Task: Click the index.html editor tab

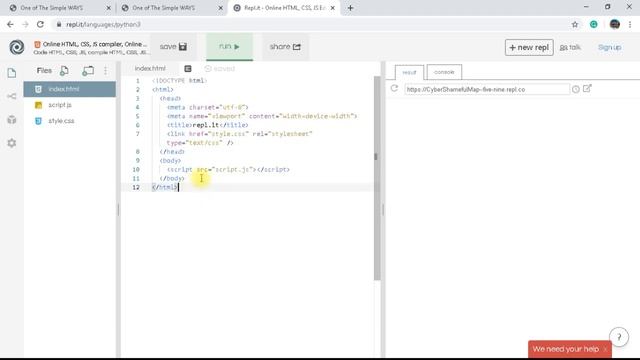Action: click(150, 68)
